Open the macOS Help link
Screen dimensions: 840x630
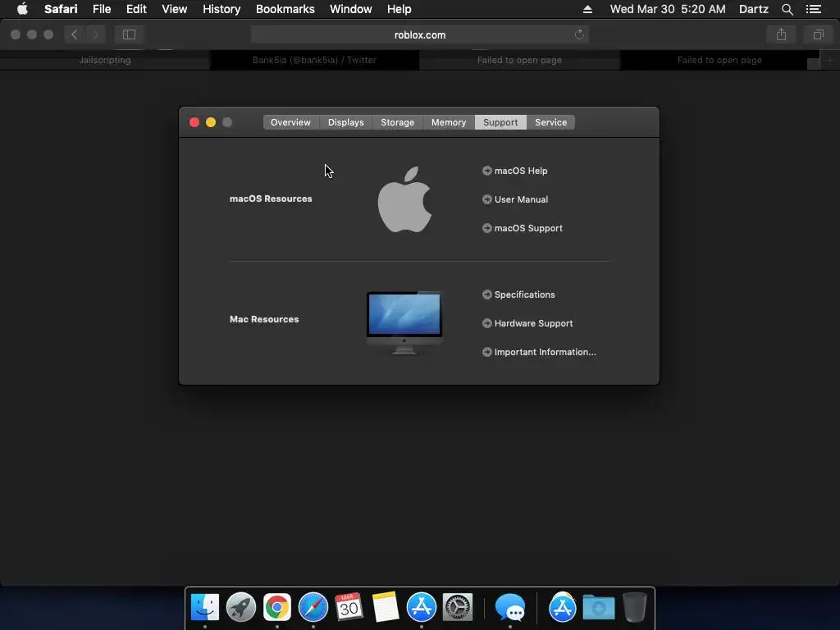click(x=515, y=171)
